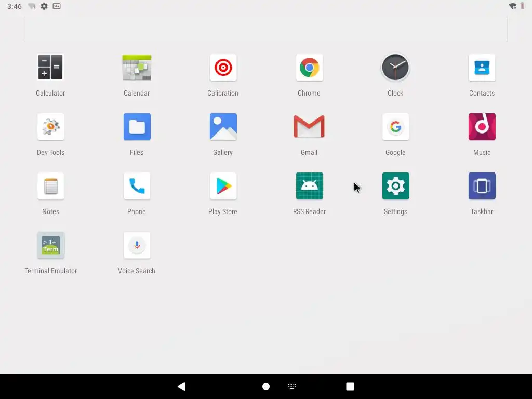
Task: Open the Play Store
Action: coord(223,186)
